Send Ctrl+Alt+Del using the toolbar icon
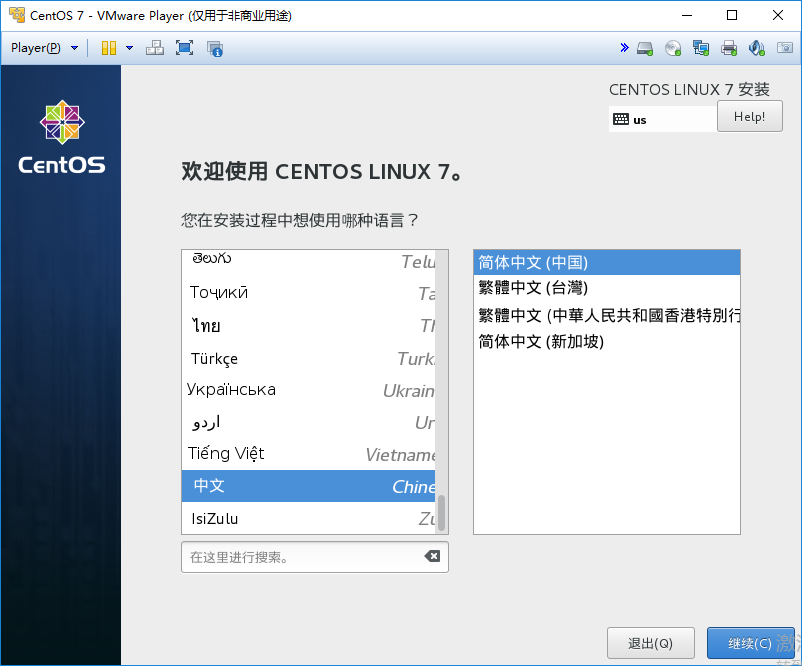Image resolution: width=802 pixels, height=666 pixels. pyautogui.click(x=155, y=48)
